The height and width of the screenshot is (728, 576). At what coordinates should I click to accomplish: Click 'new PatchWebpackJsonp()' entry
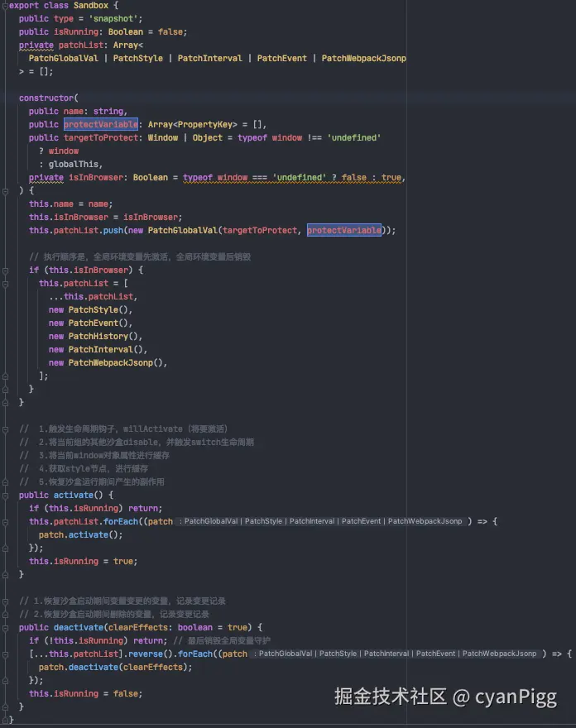click(x=108, y=362)
